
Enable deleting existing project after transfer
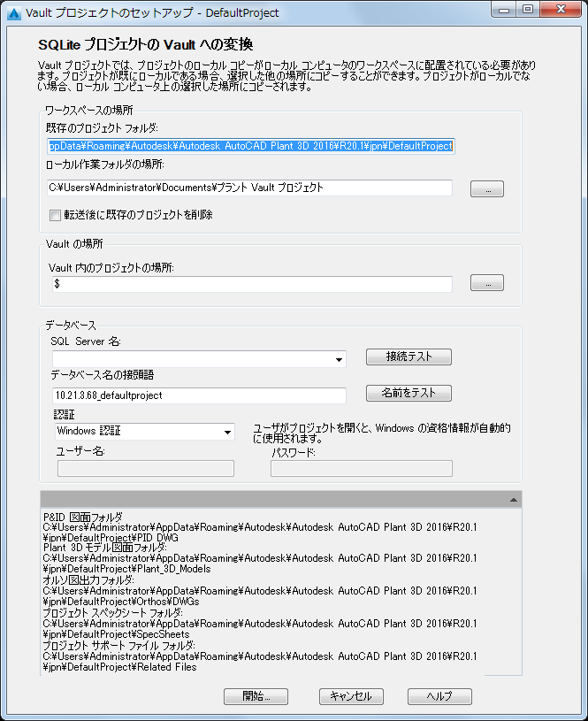55,215
